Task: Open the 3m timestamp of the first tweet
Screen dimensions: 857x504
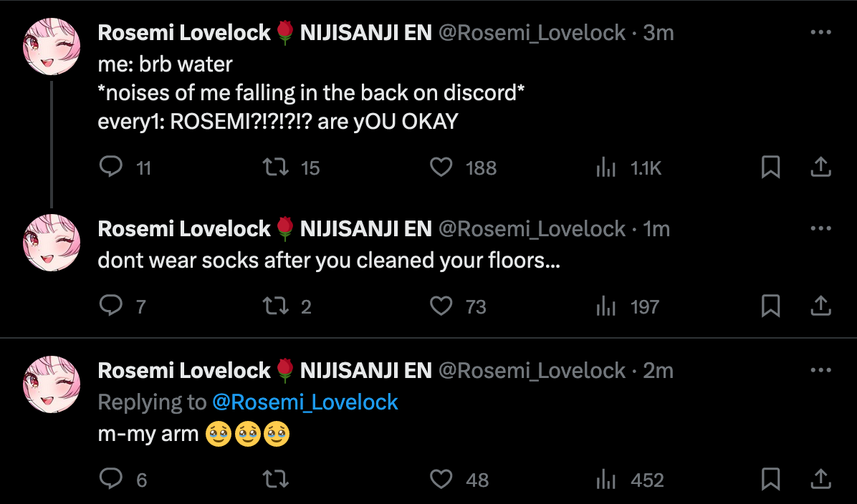Action: click(x=659, y=33)
